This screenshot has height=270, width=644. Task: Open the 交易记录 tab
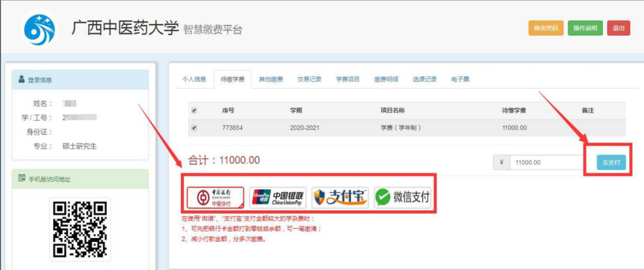coord(309,79)
